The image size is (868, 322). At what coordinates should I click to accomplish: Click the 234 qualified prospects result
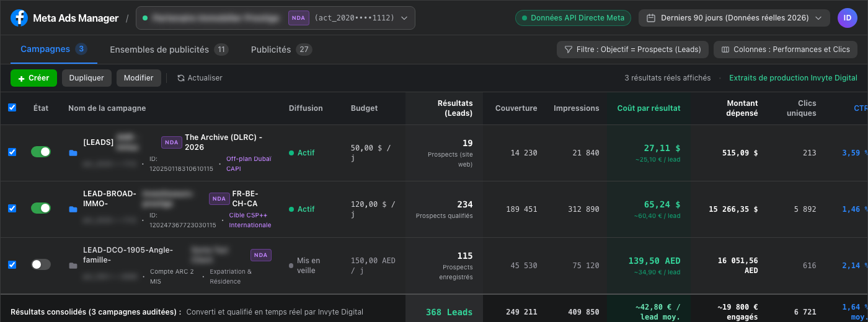coord(465,204)
